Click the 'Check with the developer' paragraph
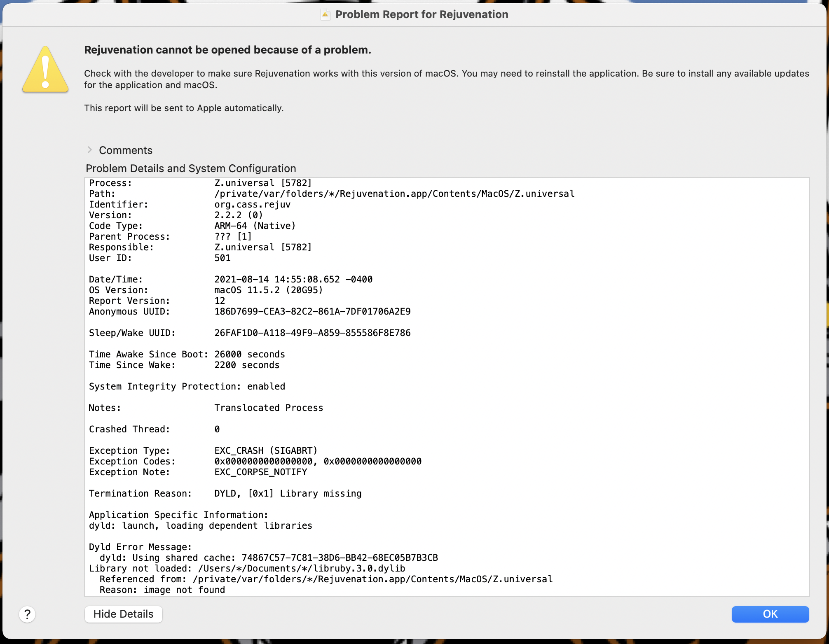The image size is (829, 644). click(447, 79)
